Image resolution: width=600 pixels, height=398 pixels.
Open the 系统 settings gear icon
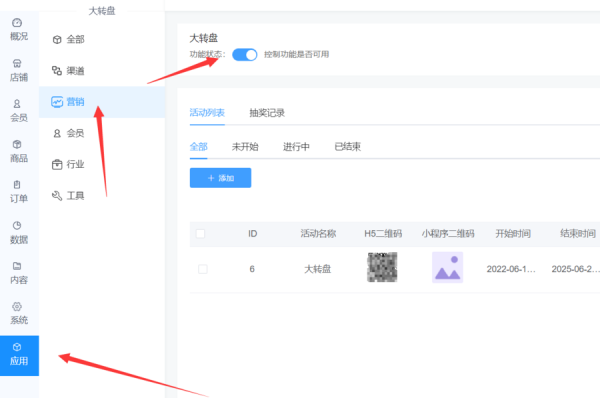(x=17, y=306)
